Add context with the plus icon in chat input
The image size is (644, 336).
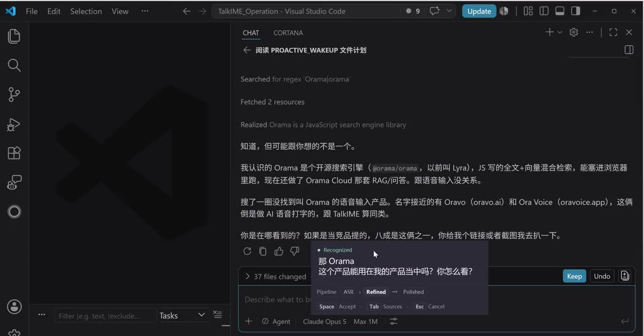coord(249,321)
